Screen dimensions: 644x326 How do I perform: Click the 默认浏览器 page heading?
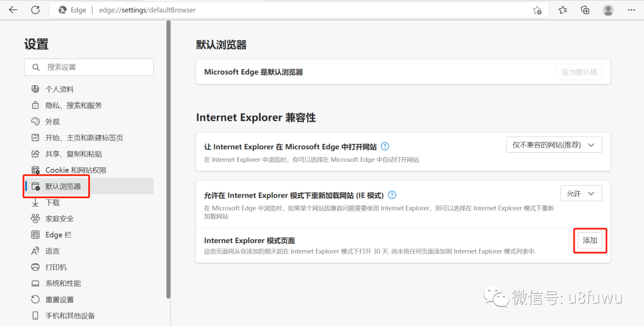pyautogui.click(x=221, y=44)
